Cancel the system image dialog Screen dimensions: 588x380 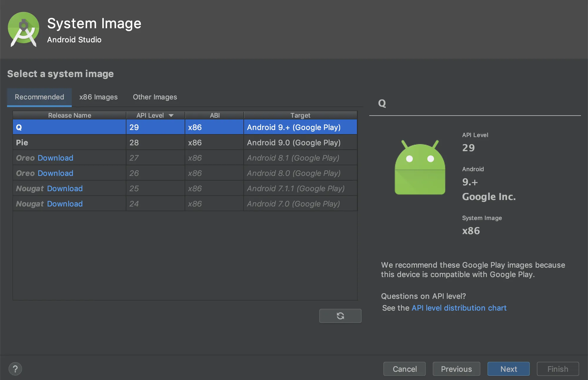pyautogui.click(x=404, y=369)
